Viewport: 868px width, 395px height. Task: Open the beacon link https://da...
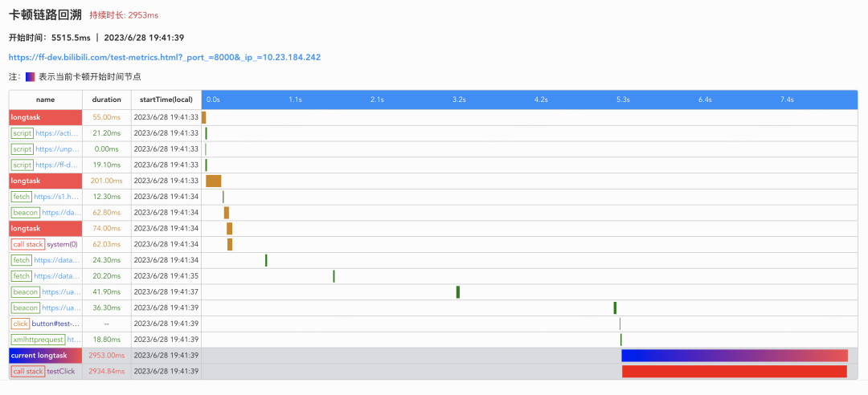tap(60, 213)
